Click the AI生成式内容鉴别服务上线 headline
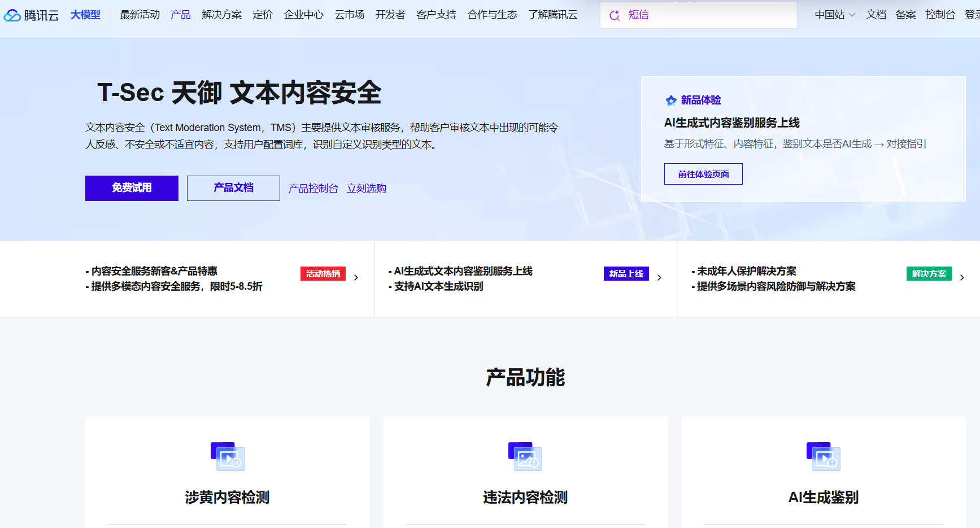The height and width of the screenshot is (528, 980). coord(732,123)
